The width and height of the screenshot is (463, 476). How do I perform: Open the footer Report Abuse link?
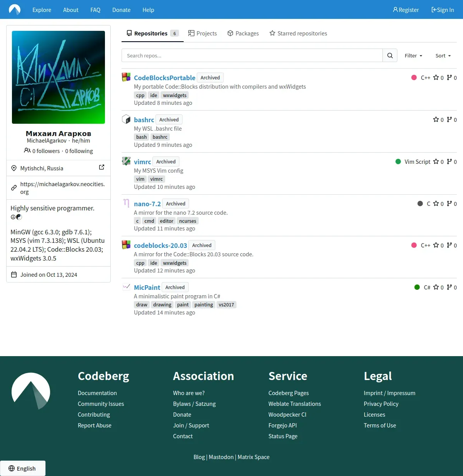click(x=95, y=425)
